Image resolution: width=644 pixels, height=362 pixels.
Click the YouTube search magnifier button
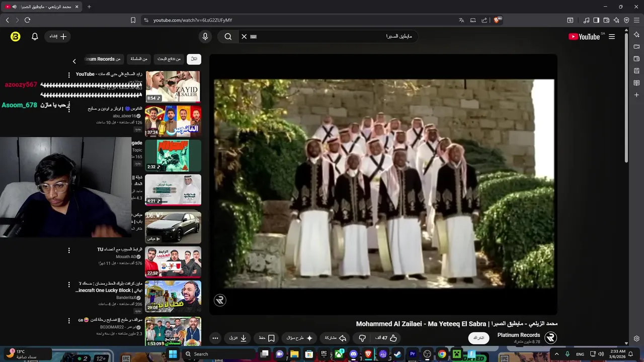click(228, 36)
